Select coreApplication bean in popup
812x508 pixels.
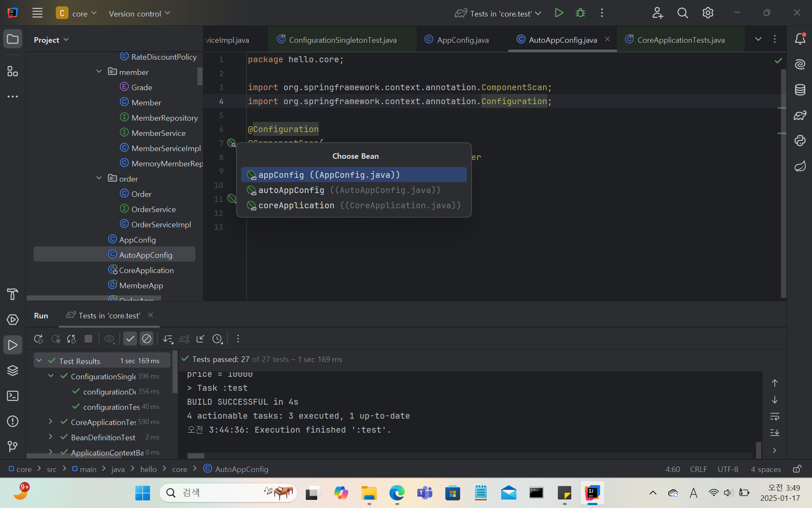(x=354, y=205)
